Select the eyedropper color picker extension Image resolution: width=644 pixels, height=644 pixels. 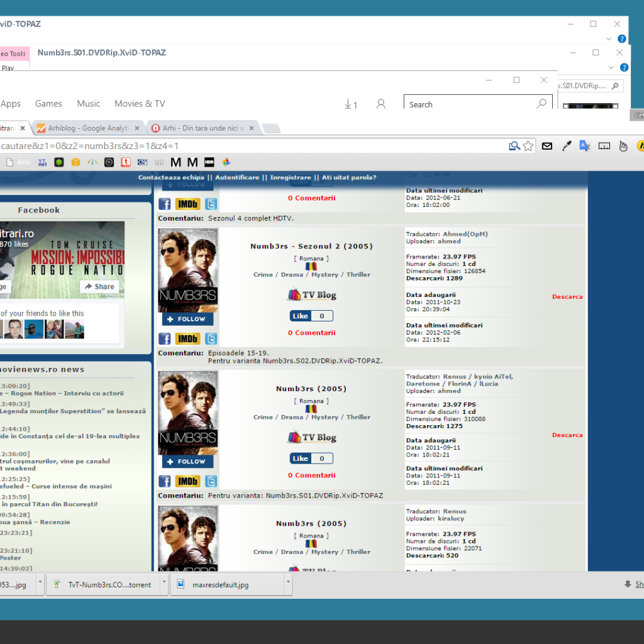(567, 145)
